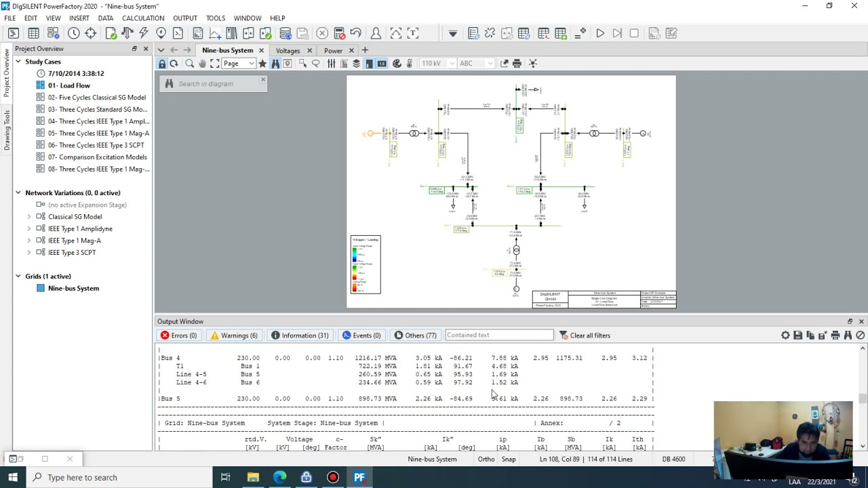
Task: Toggle the Warnings (6) filter
Action: click(x=234, y=335)
